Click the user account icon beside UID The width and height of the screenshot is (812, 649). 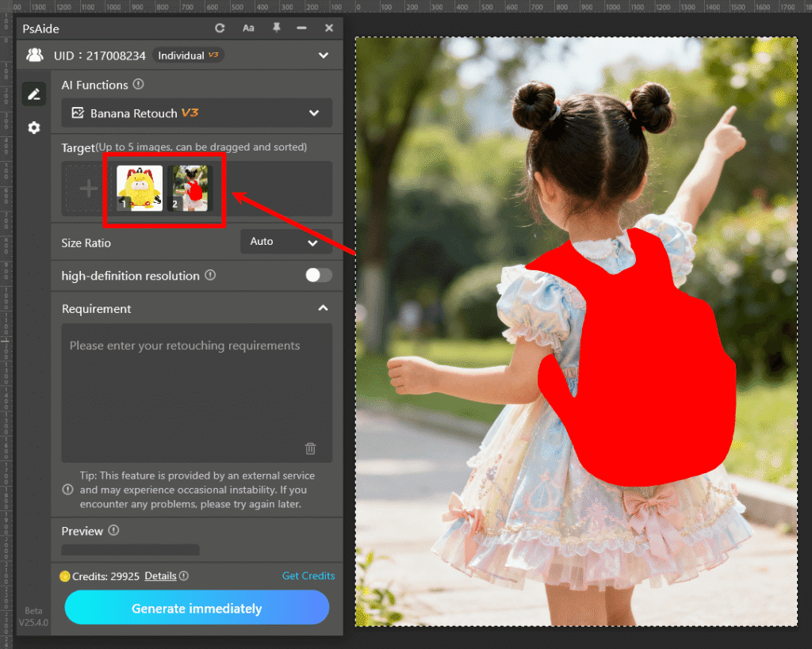(34, 55)
